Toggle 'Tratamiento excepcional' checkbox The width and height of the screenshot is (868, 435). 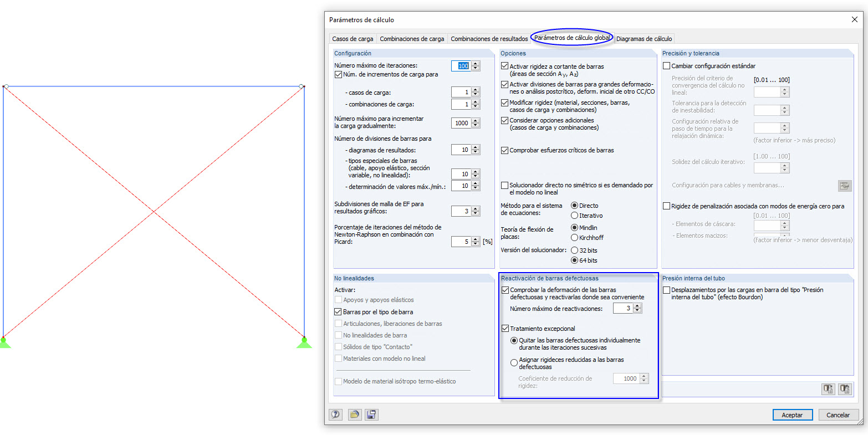coord(505,329)
